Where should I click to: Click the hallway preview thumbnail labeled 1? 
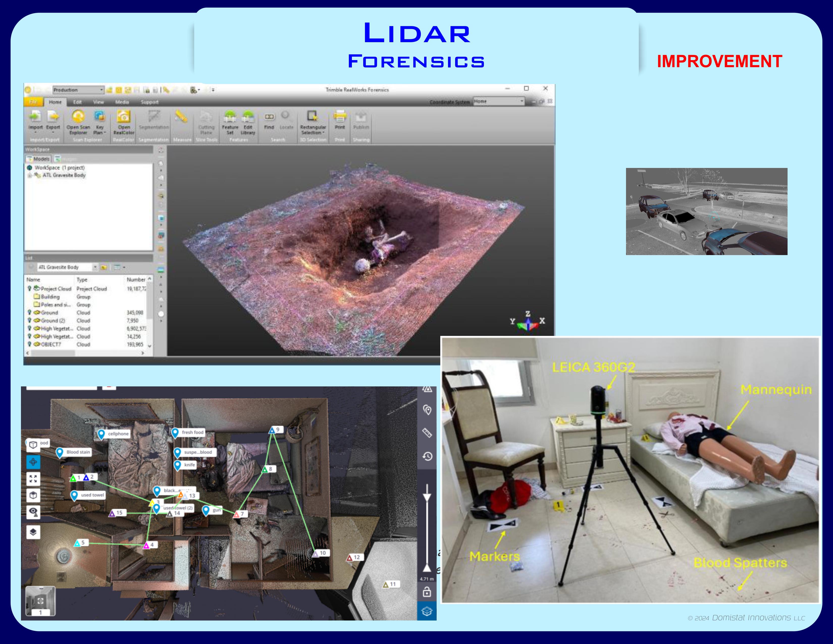[x=40, y=601]
